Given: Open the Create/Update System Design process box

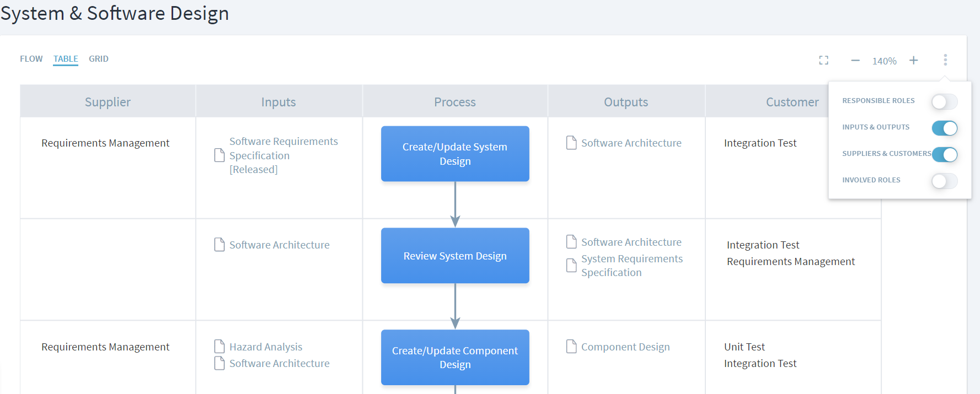Looking at the screenshot, I should (455, 154).
